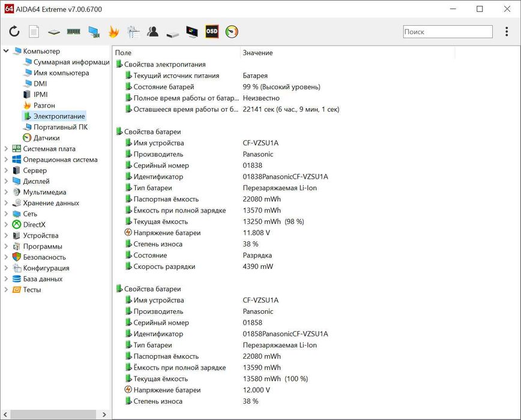Select Разгон in the tree
Screen dimensions: 521x420
point(39,106)
